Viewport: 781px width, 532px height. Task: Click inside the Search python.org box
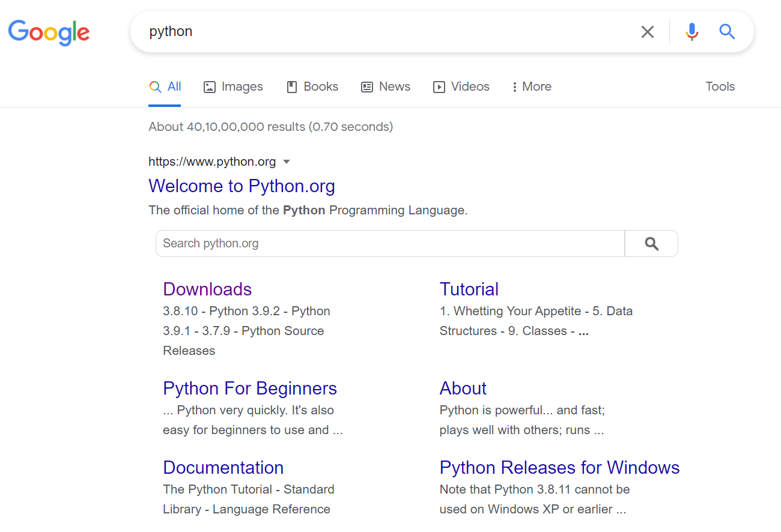coord(360,243)
